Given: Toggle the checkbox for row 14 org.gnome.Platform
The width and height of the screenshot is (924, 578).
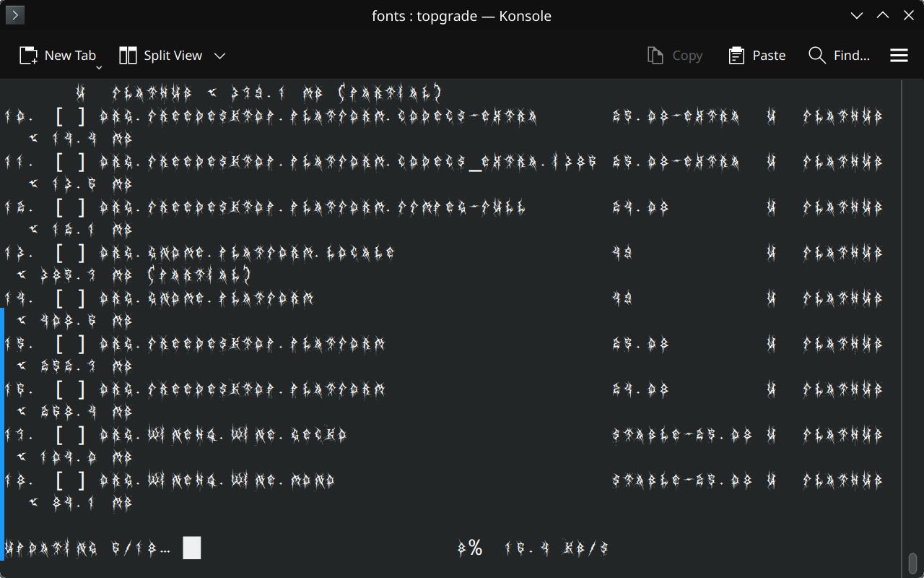Looking at the screenshot, I should pyautogui.click(x=71, y=298).
